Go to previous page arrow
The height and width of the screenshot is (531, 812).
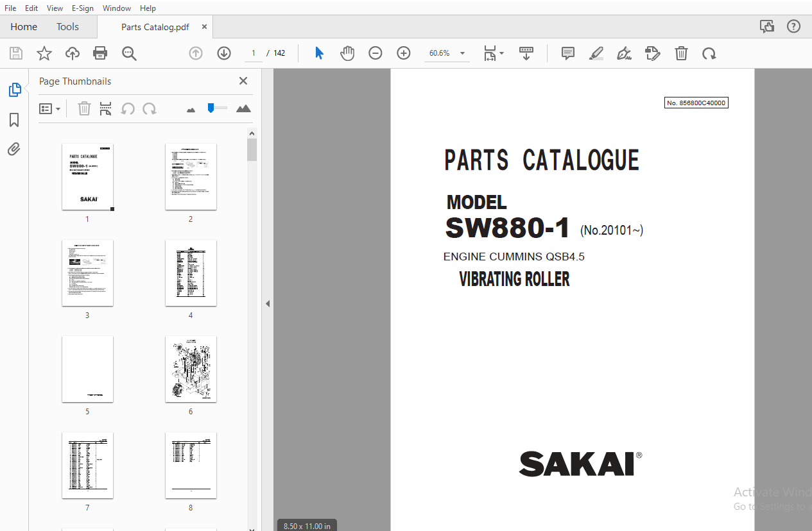click(x=196, y=53)
